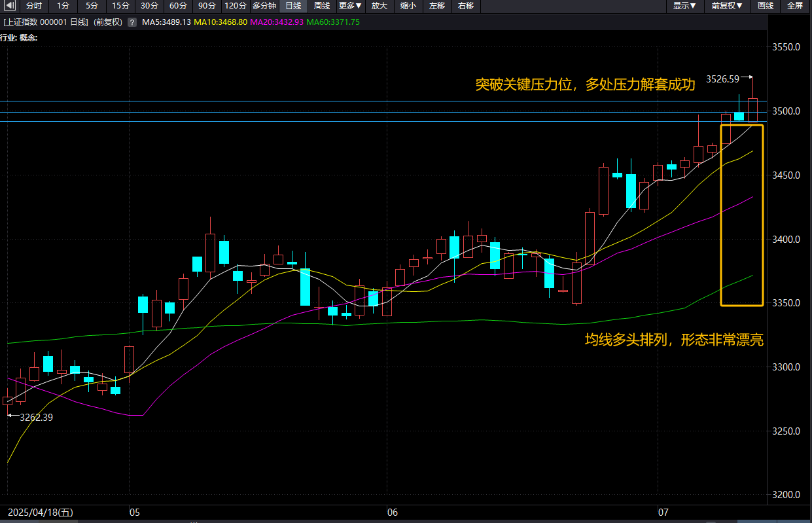Screen dimensions: 812x523
Task: Click the 2025/04/18(五) date label
Action: tap(41, 511)
